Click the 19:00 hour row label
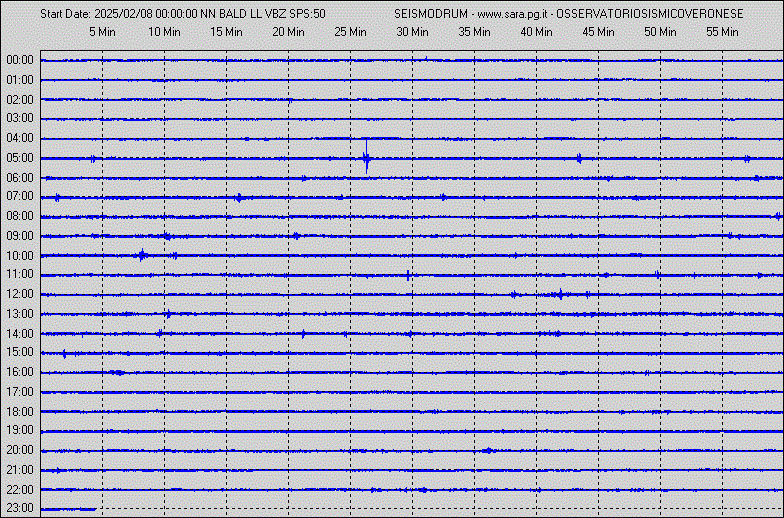 [20, 430]
